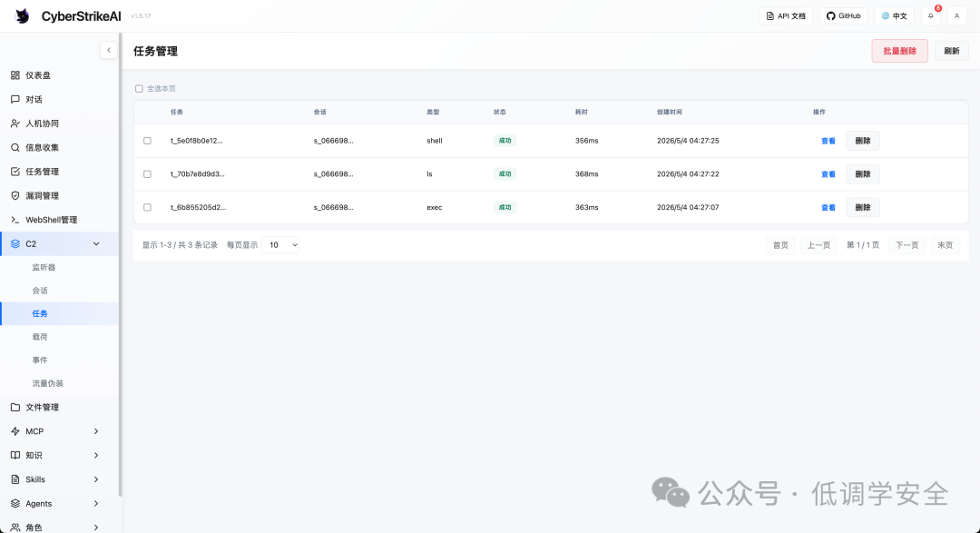Open 流量伪装 under C2
This screenshot has height=533, width=980.
pos(47,383)
